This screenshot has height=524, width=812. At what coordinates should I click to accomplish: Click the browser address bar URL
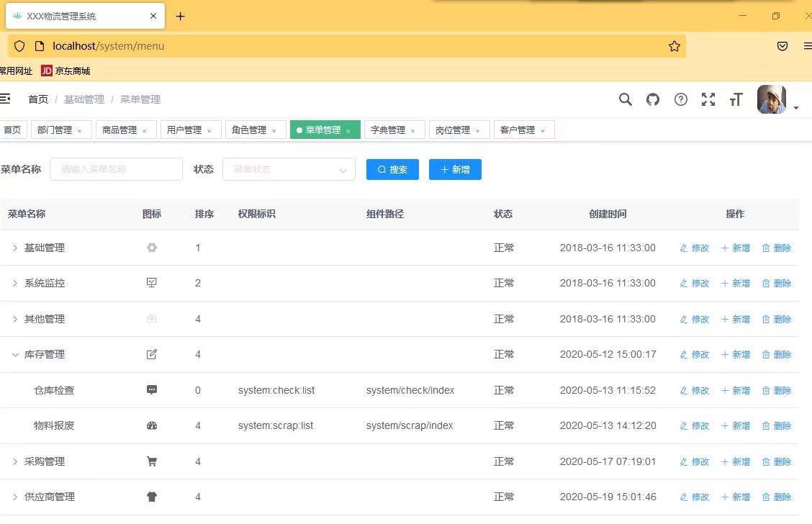point(108,46)
